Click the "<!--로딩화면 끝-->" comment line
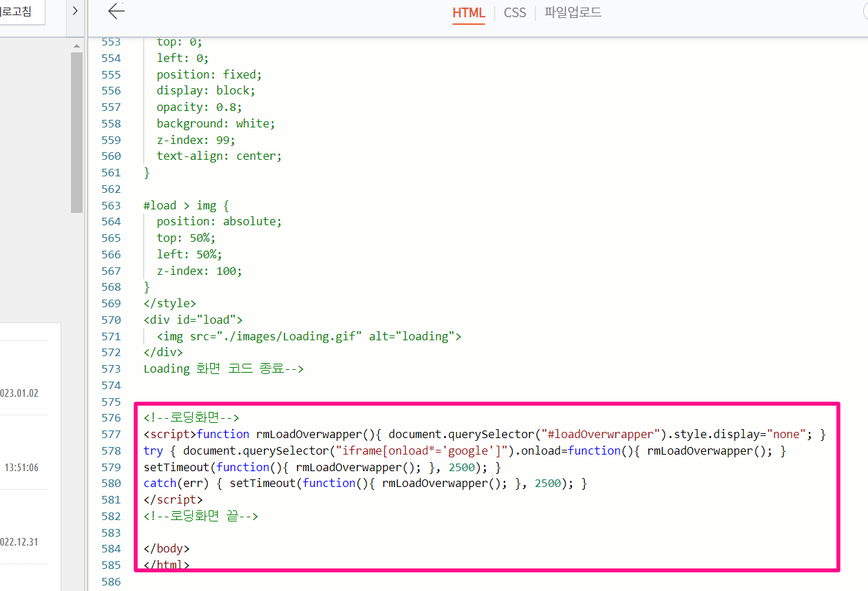Viewport: 868px width, 591px height. click(200, 516)
